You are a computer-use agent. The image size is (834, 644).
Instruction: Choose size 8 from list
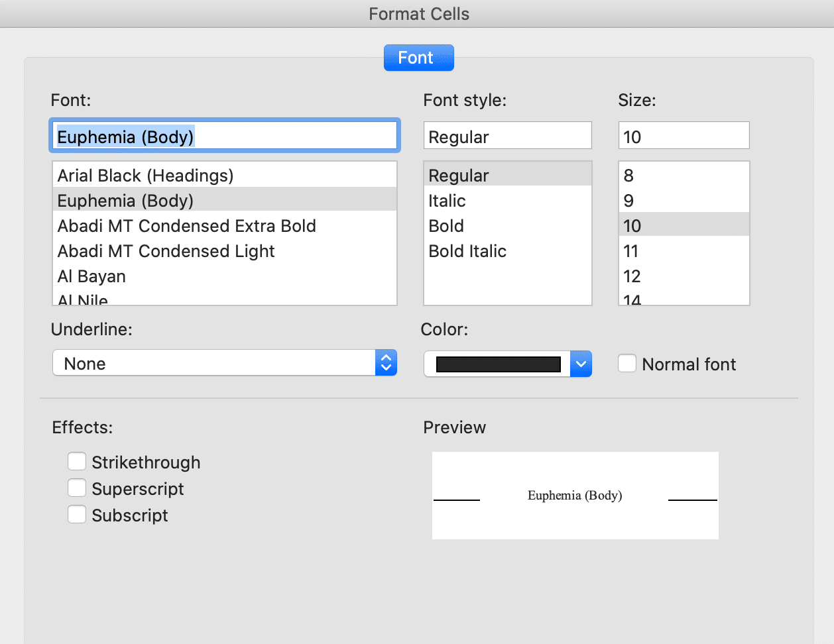pyautogui.click(x=628, y=176)
